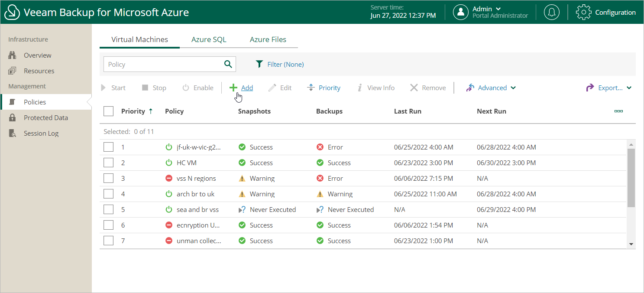Click the Priority arrows icon
The image size is (644, 293).
pyautogui.click(x=311, y=88)
